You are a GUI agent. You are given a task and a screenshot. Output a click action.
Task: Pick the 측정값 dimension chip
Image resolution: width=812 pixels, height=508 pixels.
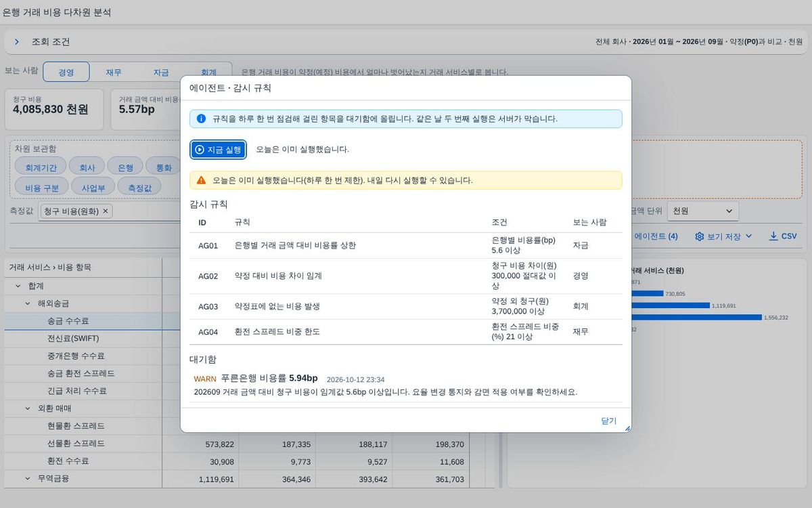point(139,188)
